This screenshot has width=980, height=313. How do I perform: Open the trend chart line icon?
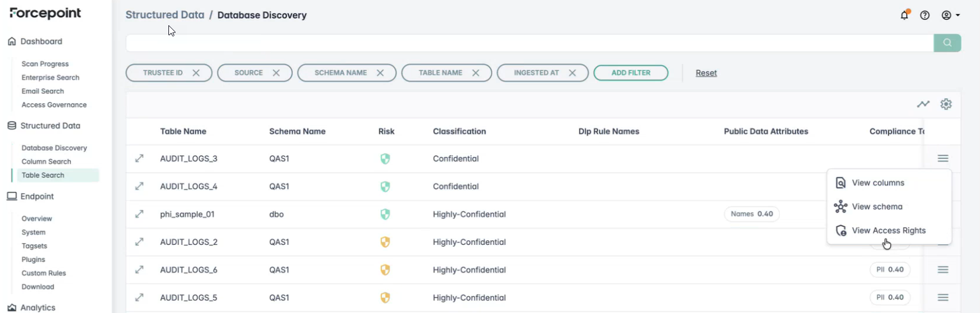click(923, 104)
